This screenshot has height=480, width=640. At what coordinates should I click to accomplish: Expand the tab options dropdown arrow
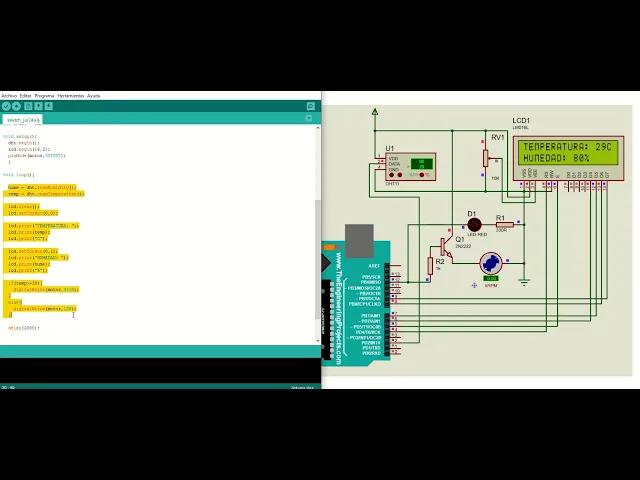[x=309, y=118]
